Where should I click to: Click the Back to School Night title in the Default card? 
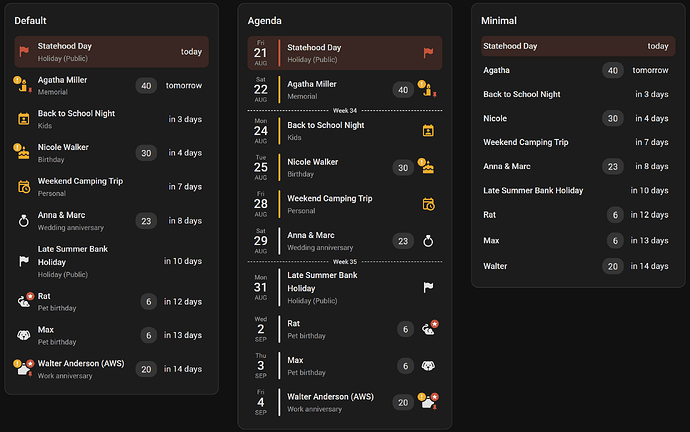click(76, 113)
